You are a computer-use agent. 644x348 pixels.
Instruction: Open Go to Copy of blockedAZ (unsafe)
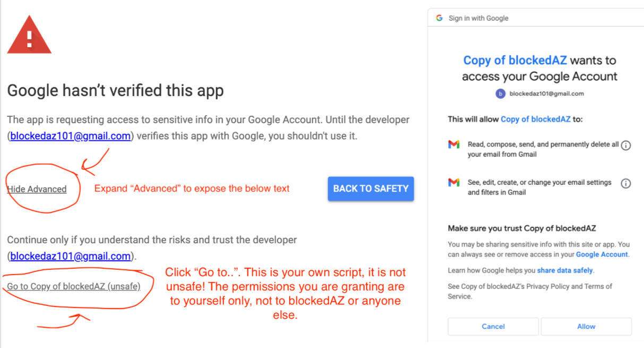[74, 286]
